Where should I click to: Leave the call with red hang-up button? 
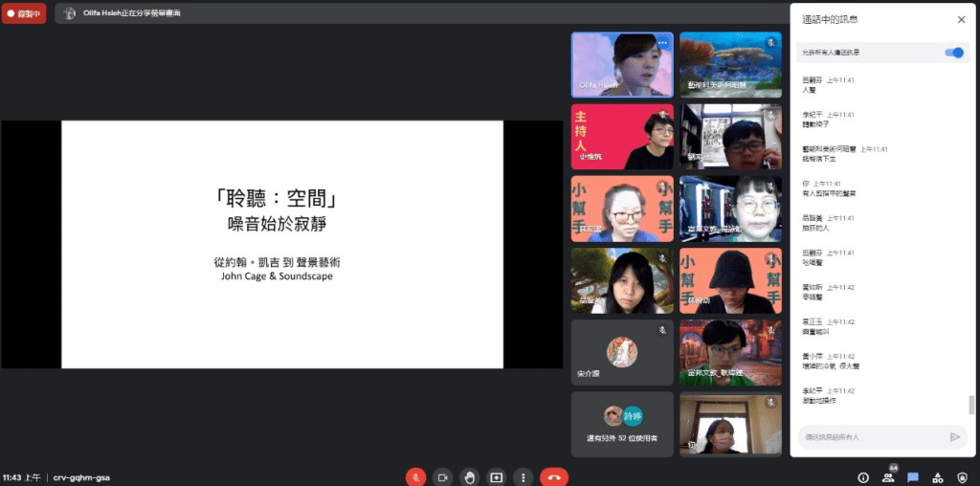[x=553, y=476]
